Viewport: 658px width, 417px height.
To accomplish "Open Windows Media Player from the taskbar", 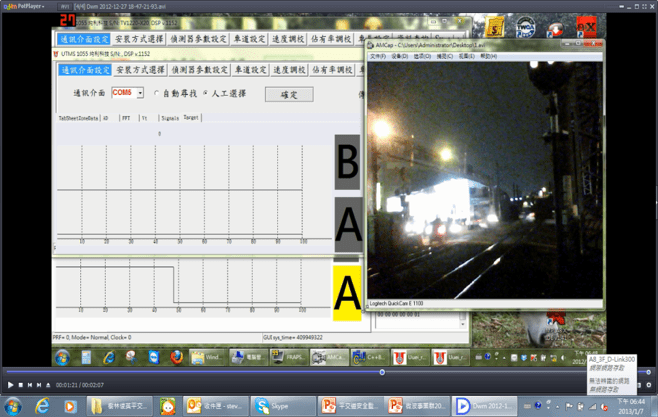I will pos(70,406).
